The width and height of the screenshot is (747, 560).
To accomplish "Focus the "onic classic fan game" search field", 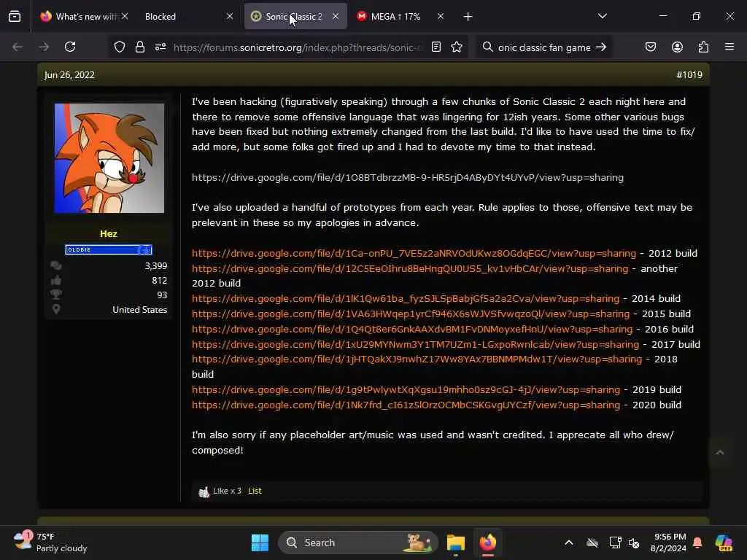I will coord(544,47).
